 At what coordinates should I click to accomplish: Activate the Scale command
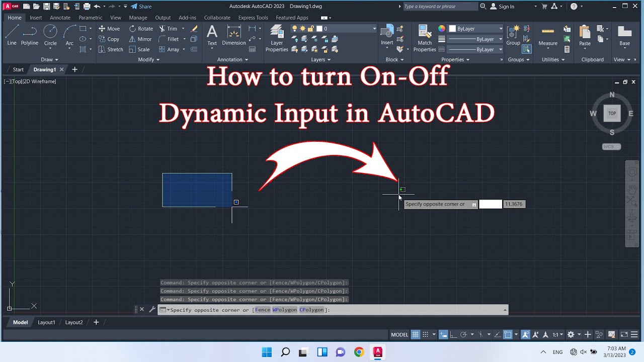pyautogui.click(x=139, y=49)
